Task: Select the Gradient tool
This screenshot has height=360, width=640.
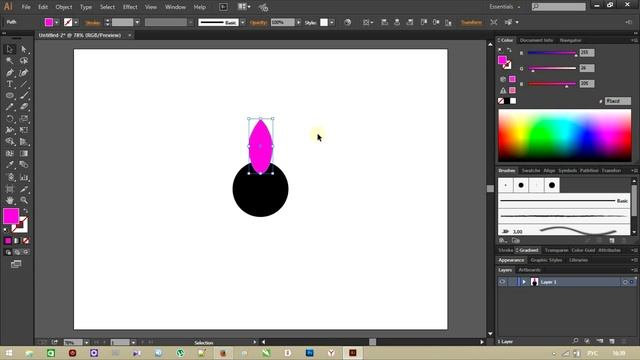Action: 24,153
